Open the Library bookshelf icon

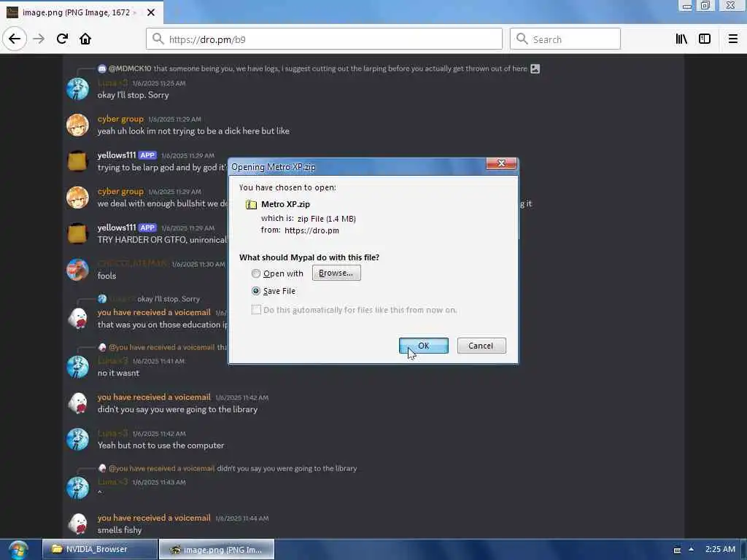point(682,39)
